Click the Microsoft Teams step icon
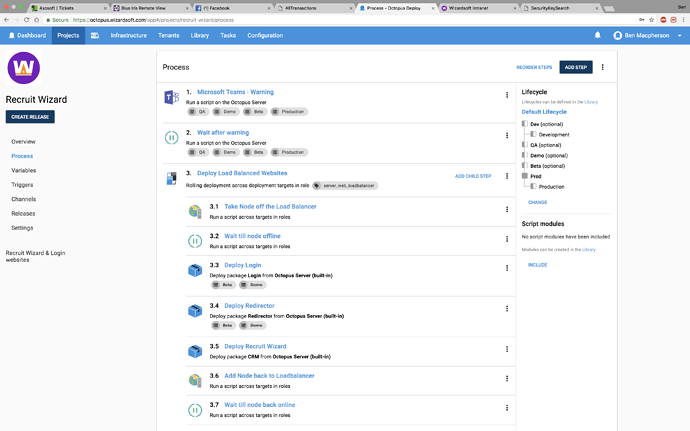This screenshot has width=690, height=431. (x=171, y=97)
